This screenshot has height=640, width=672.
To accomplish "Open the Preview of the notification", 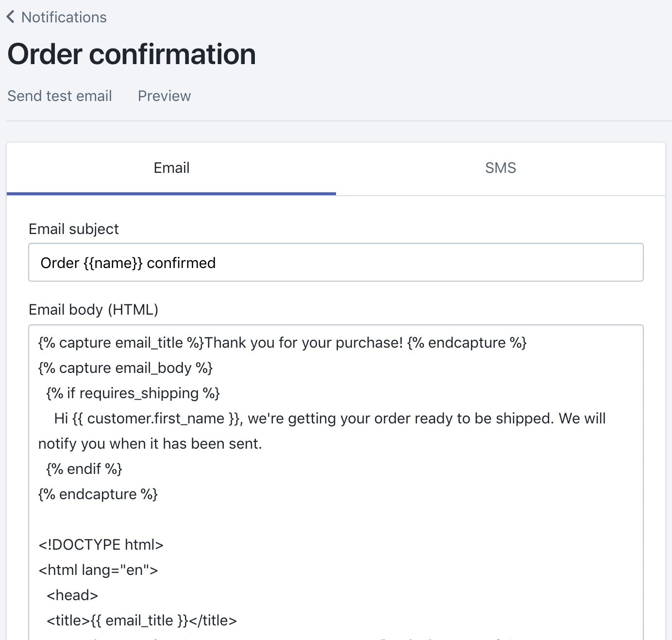I will click(164, 96).
